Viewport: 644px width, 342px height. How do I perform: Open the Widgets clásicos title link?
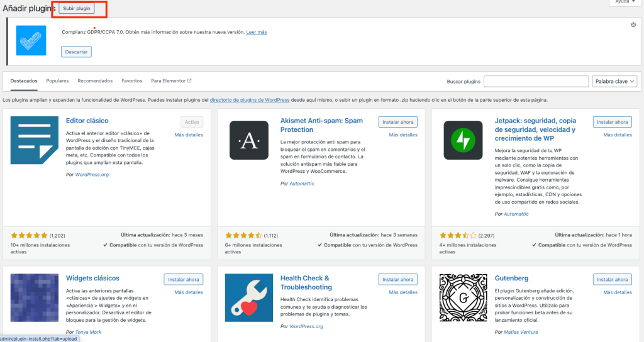(93, 279)
